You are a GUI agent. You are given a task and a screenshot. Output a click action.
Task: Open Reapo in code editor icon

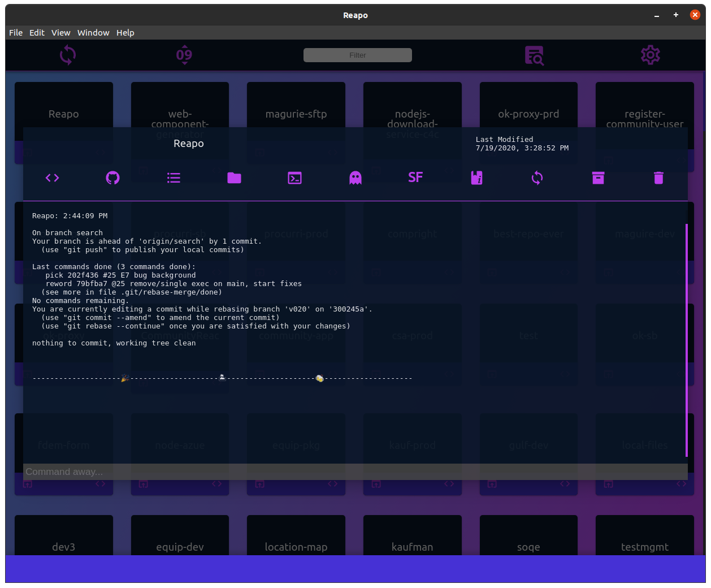click(53, 178)
